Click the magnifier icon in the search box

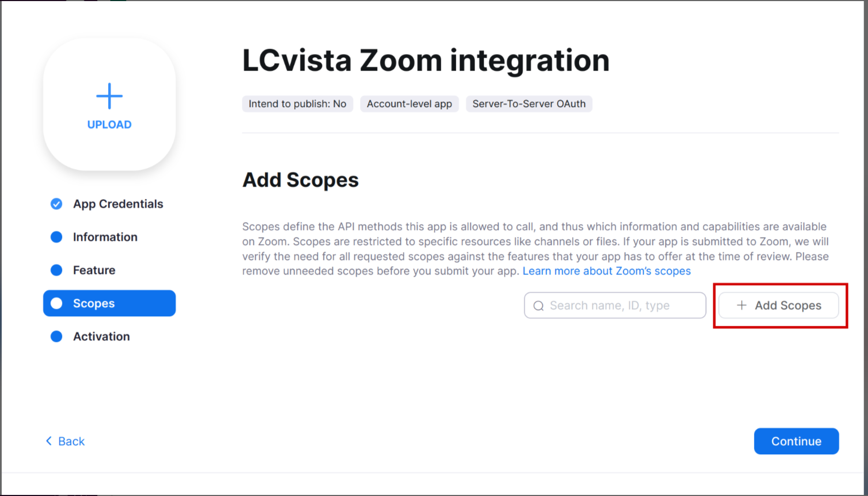click(538, 306)
